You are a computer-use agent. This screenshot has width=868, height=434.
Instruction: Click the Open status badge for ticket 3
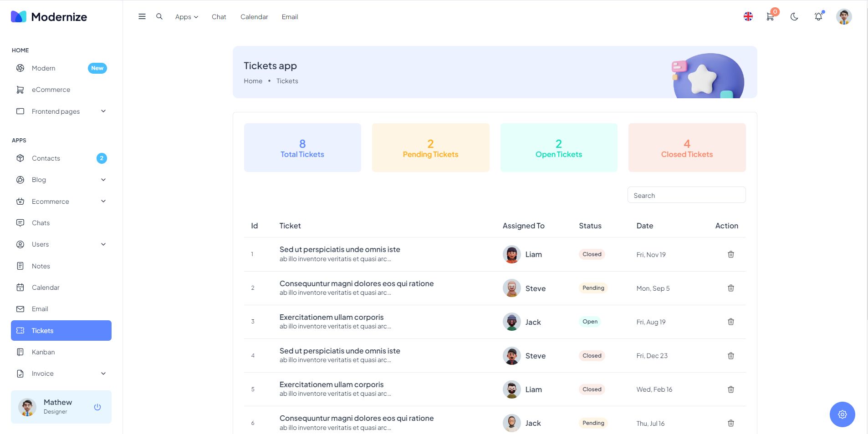(x=590, y=322)
